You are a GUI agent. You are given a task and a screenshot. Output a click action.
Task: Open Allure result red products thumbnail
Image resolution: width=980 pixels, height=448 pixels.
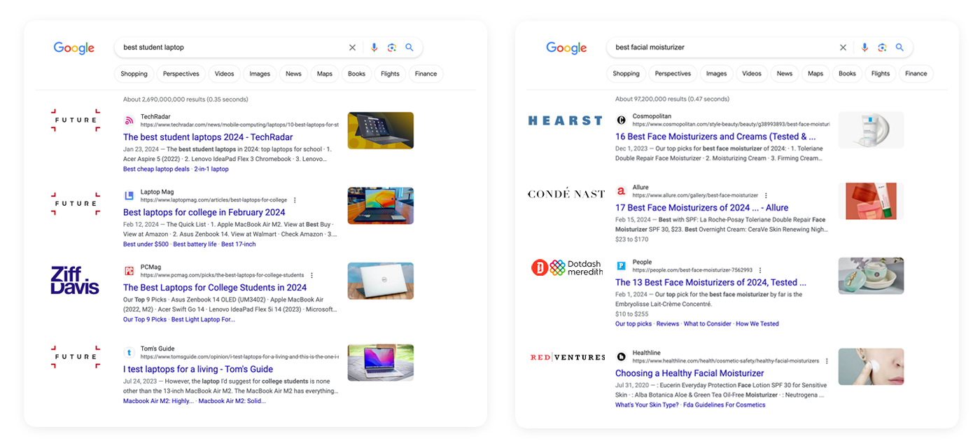coord(871,201)
